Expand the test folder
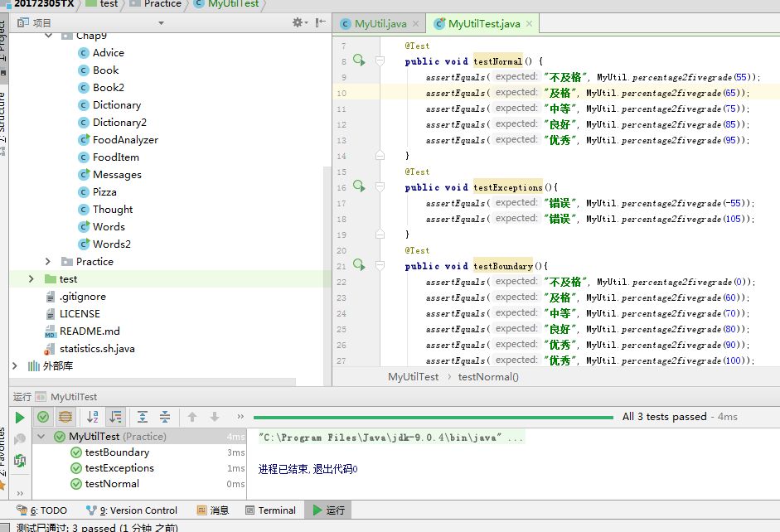The height and width of the screenshot is (532, 780). pyautogui.click(x=31, y=279)
